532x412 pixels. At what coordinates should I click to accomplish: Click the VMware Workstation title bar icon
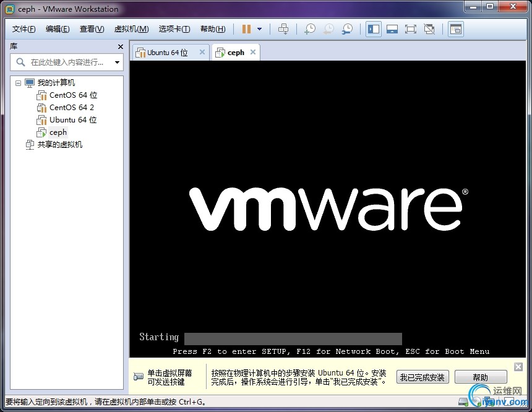click(x=9, y=9)
